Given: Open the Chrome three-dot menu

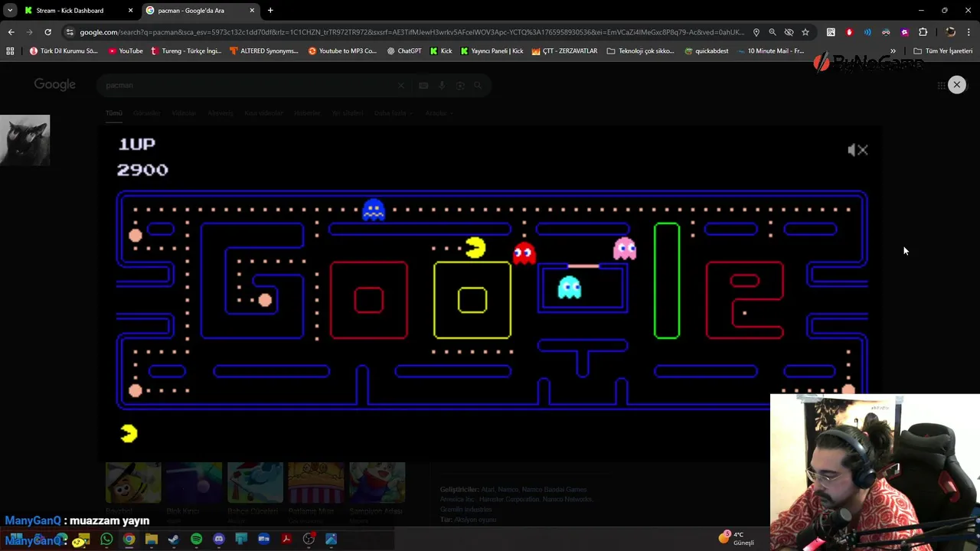Looking at the screenshot, I should click(x=969, y=32).
